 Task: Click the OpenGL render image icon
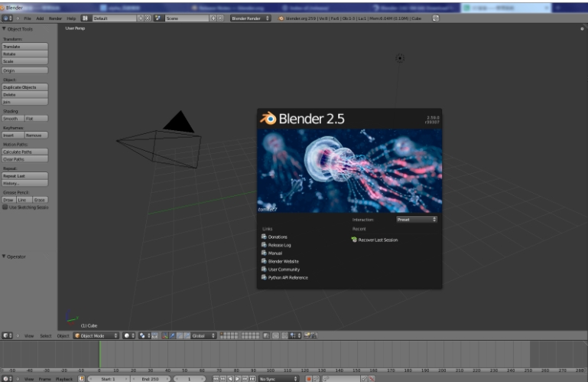tap(307, 335)
